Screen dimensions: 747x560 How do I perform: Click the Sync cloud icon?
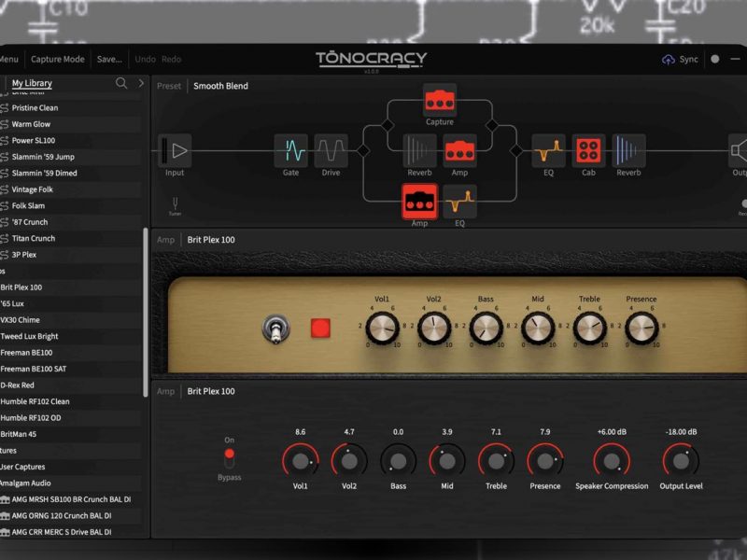tap(668, 60)
